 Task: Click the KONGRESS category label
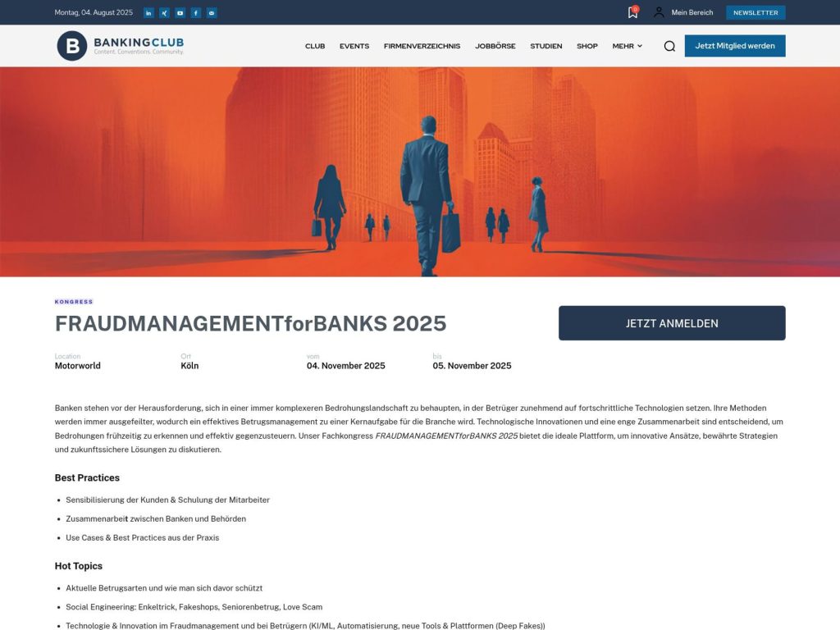pos(73,301)
